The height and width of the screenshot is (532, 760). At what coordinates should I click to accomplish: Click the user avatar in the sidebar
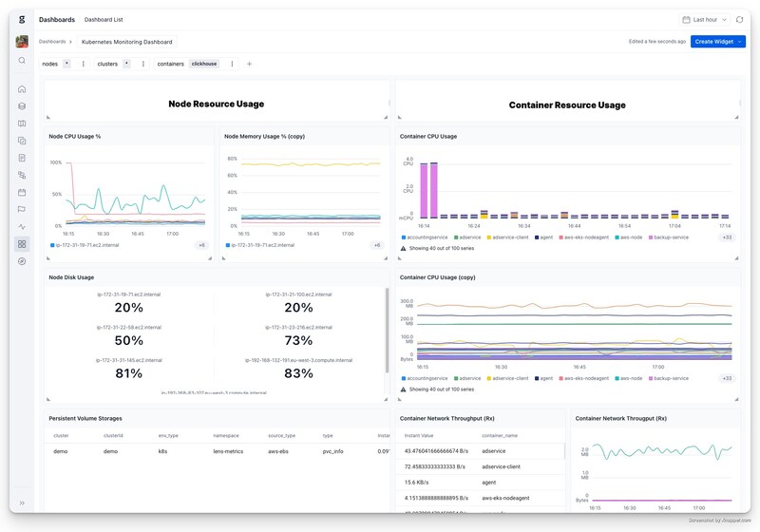[22, 42]
